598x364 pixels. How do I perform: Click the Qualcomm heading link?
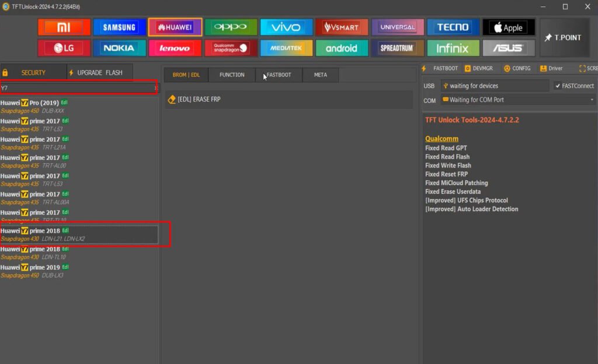(x=441, y=139)
